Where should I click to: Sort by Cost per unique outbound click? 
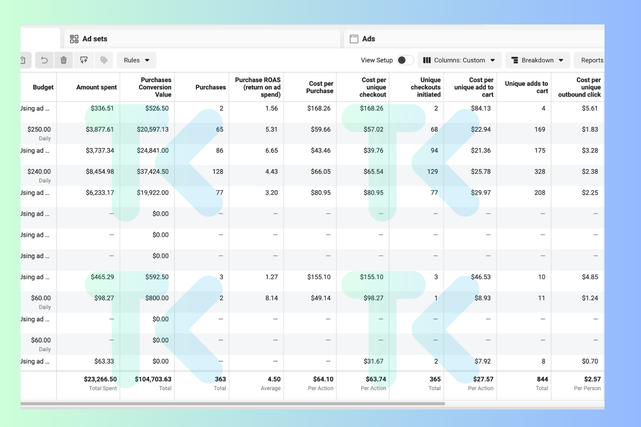(580, 87)
